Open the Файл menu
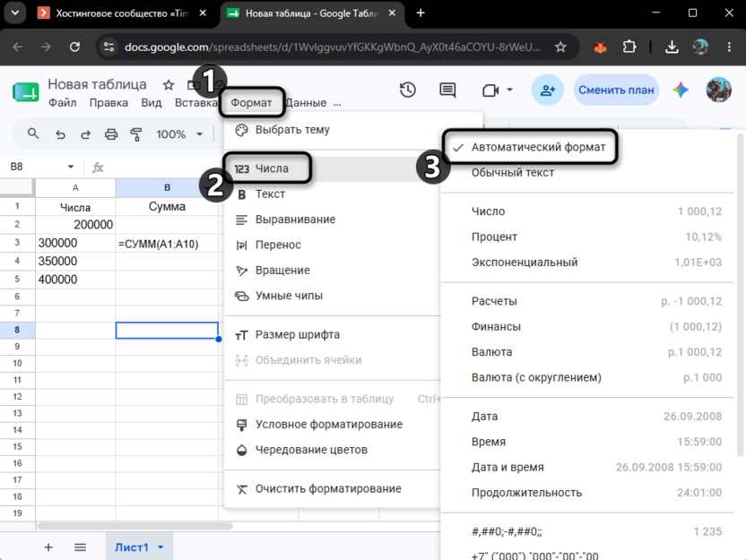 [x=63, y=103]
